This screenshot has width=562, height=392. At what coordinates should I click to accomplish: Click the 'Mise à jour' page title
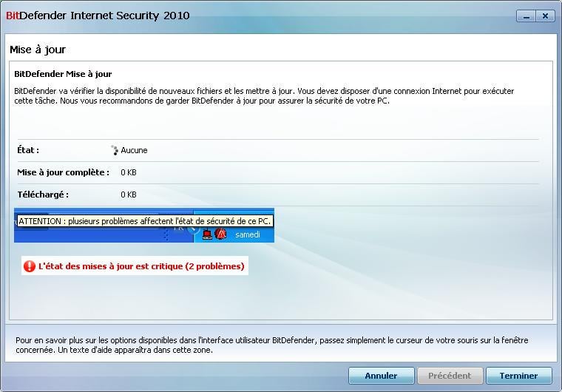(x=38, y=50)
